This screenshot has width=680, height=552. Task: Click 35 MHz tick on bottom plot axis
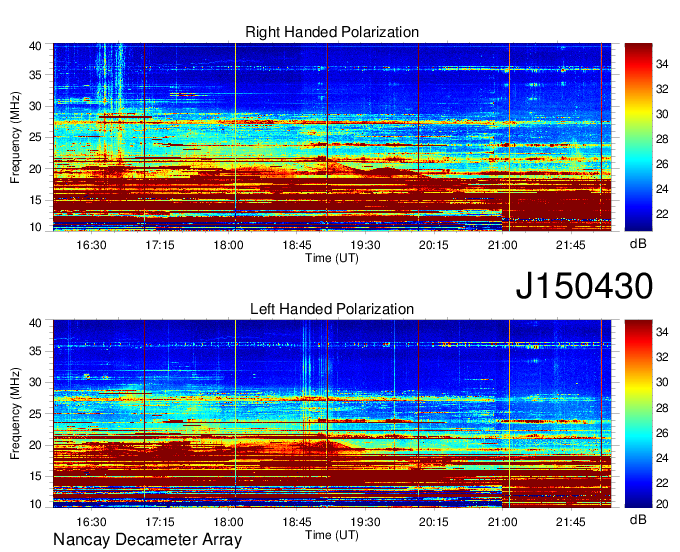tap(35, 351)
